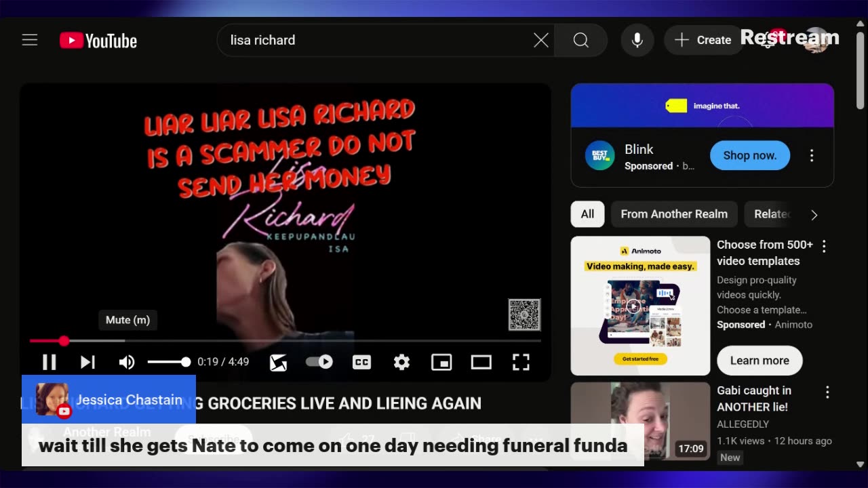Enable miniplayer mode

coord(441,362)
